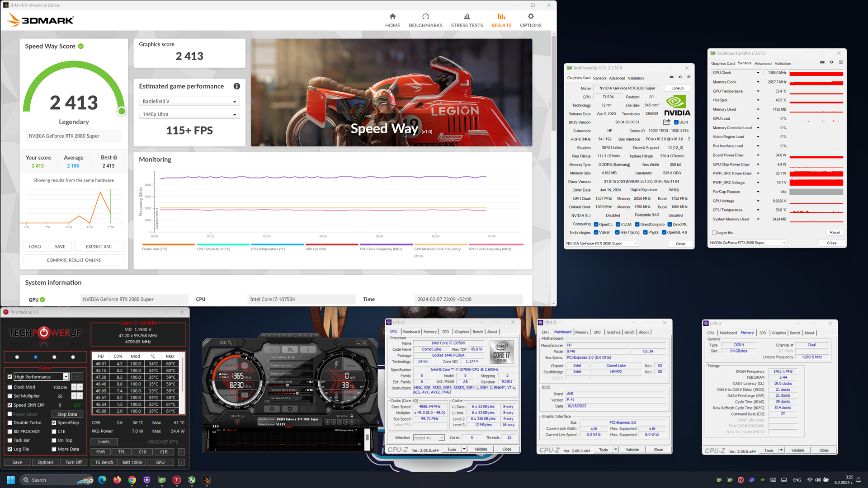Click the camera icon in GPU-Z Sensors window
The height and width of the screenshot is (488, 868).
[822, 62]
